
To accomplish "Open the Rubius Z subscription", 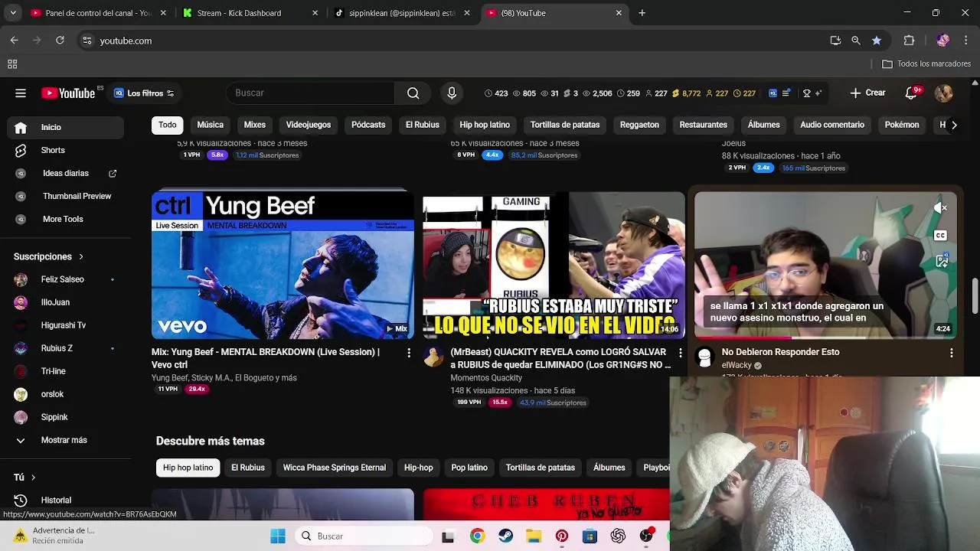I will click(67, 348).
